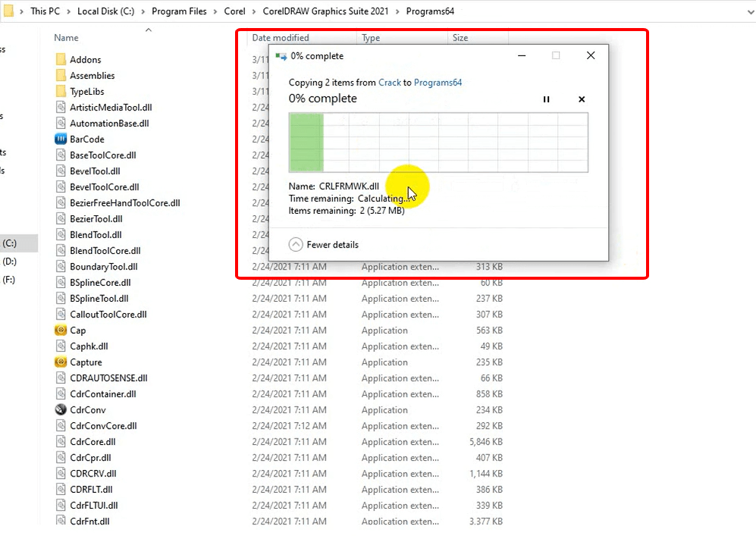Select the Capture application icon
The height and width of the screenshot is (536, 756).
pyautogui.click(x=60, y=362)
